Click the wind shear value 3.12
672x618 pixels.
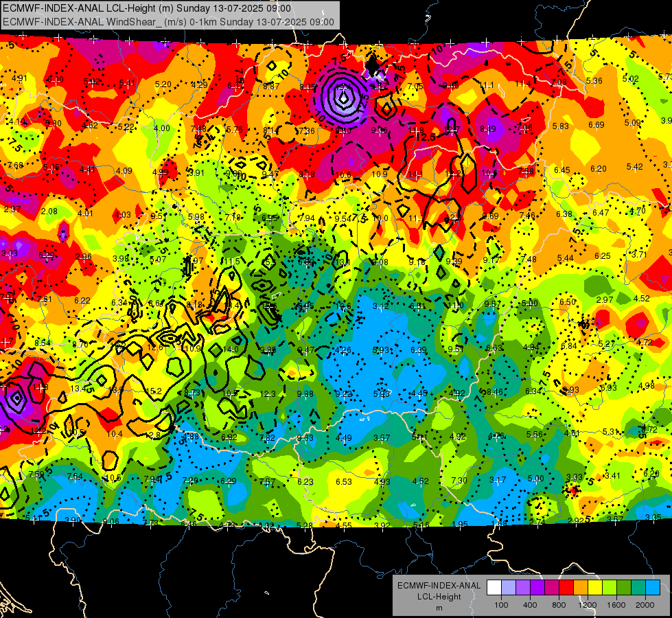coord(380,306)
